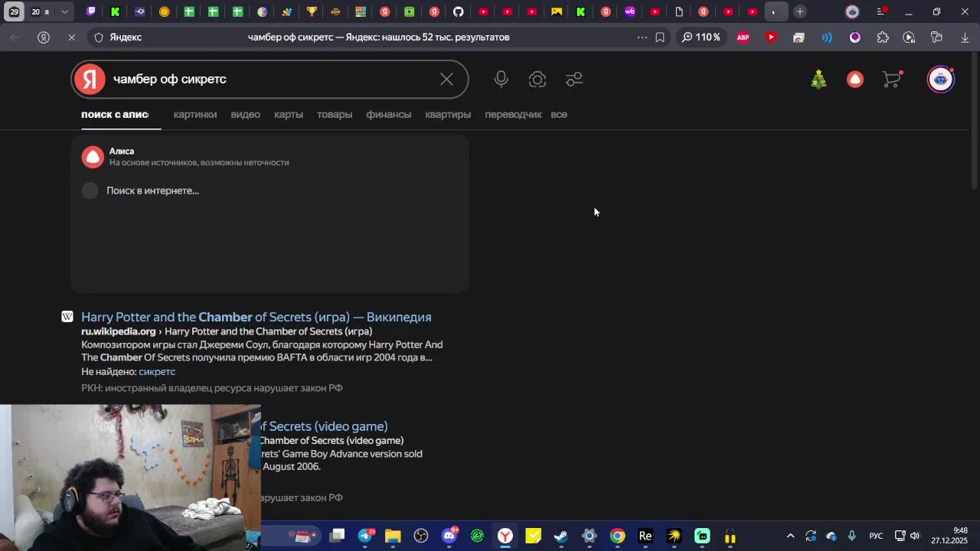Open volume control in system tray

[915, 536]
